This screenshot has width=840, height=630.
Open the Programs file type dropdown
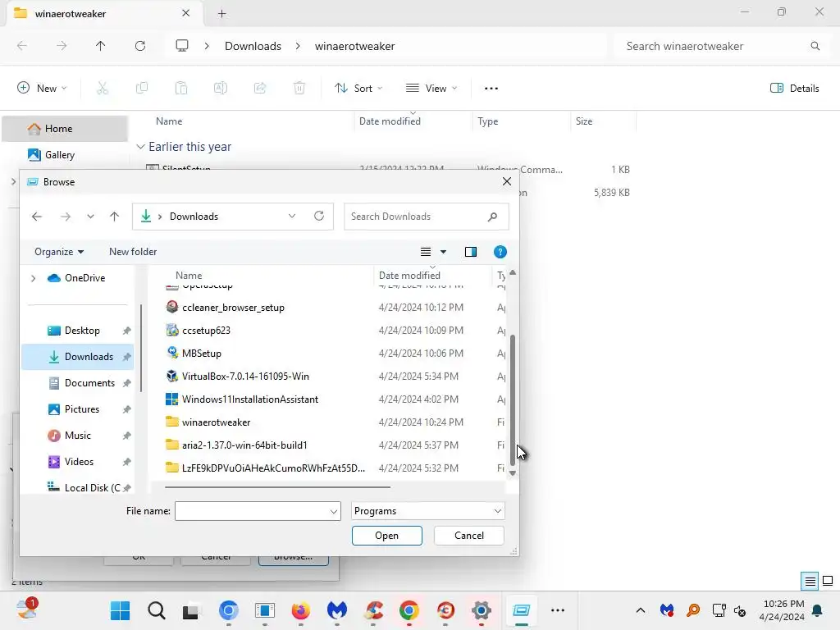click(x=428, y=511)
